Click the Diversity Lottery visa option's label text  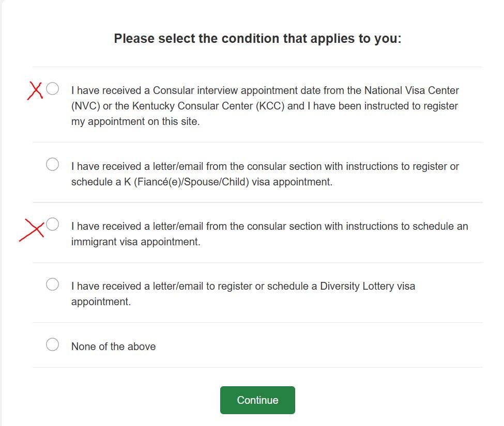[x=243, y=286]
